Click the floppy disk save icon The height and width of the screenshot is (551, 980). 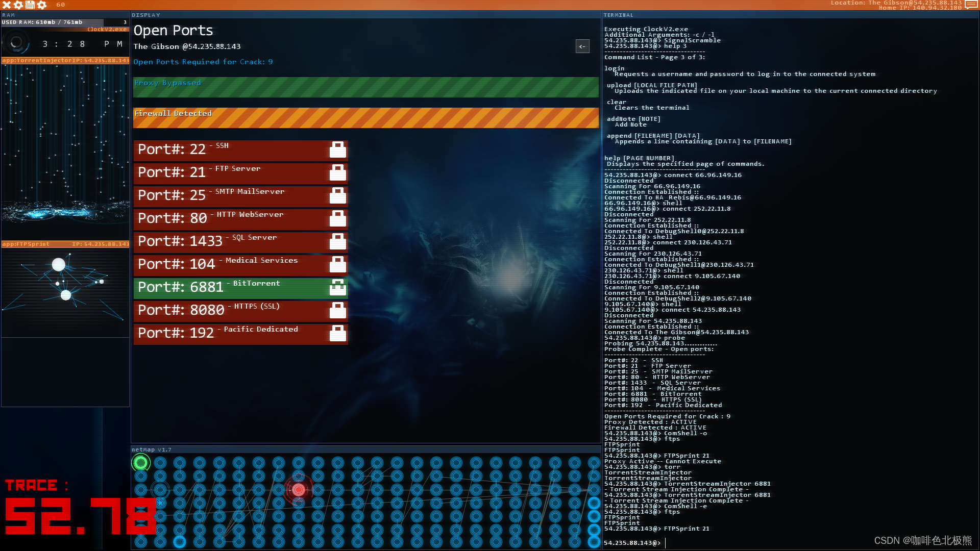pos(30,5)
